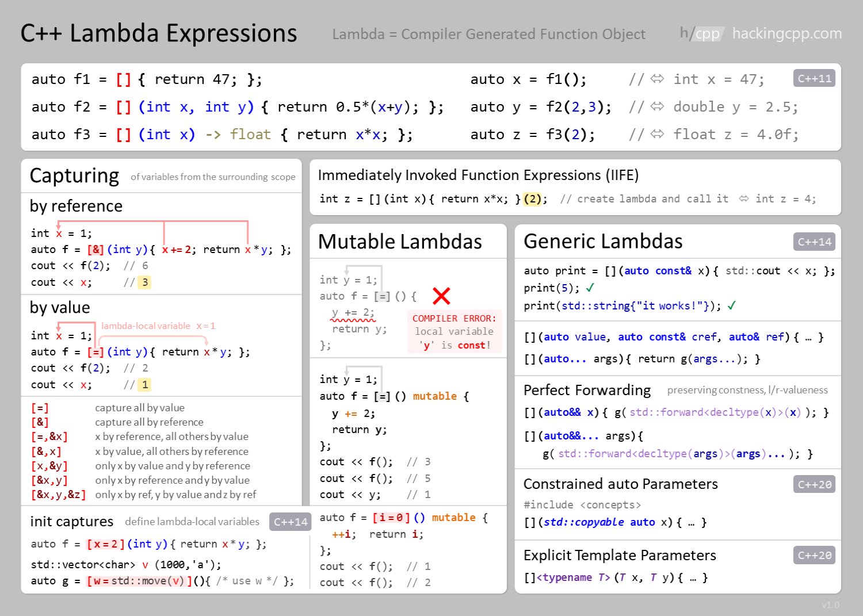
Task: Click the C++20 badge beside Explicit Template Parameters
Action: (x=814, y=556)
